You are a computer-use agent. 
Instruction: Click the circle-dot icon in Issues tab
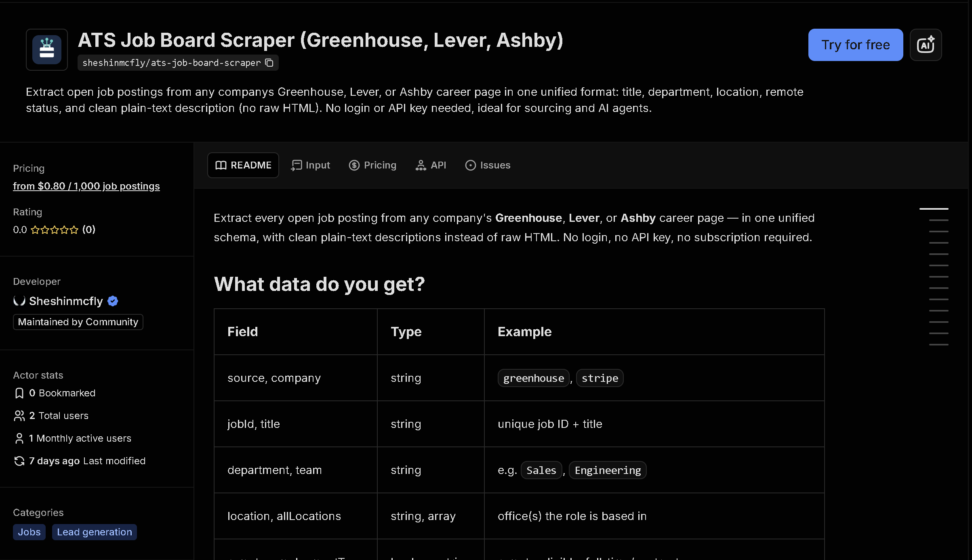[x=471, y=165]
